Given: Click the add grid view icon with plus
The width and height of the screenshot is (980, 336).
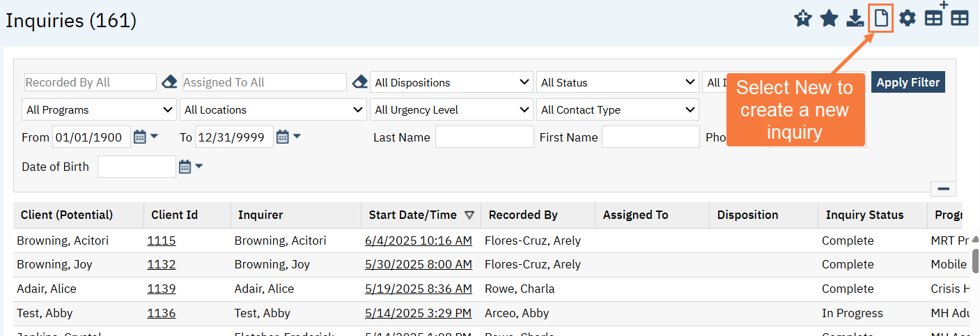Looking at the screenshot, I should pos(934,17).
